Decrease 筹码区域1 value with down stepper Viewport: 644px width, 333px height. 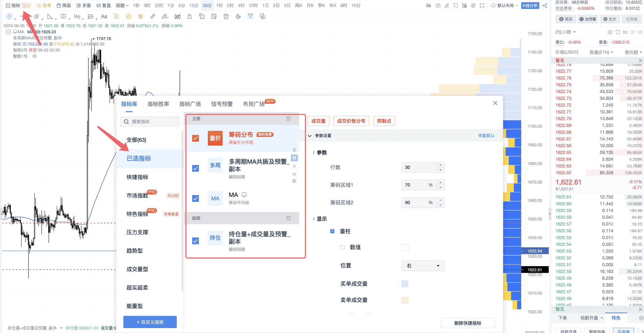click(x=440, y=187)
